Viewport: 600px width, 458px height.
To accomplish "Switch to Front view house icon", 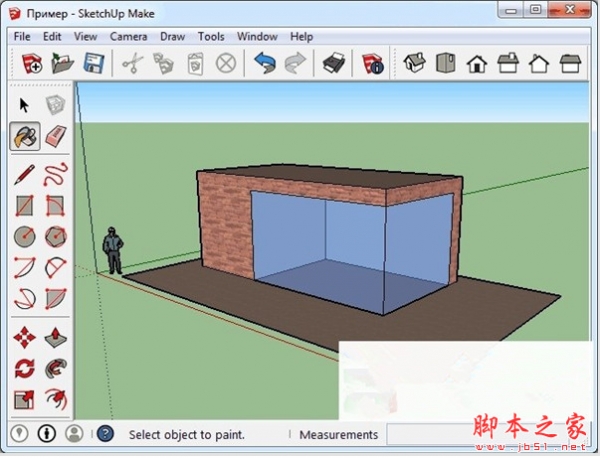I will click(x=477, y=64).
